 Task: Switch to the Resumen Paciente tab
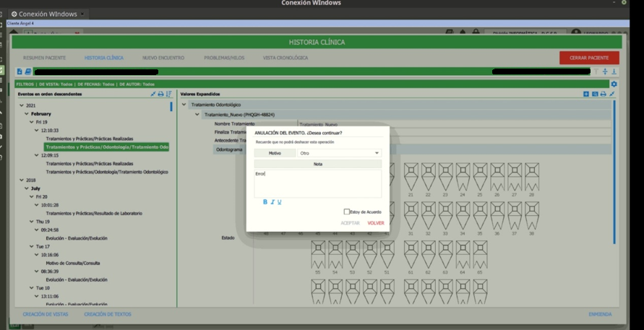[44, 58]
